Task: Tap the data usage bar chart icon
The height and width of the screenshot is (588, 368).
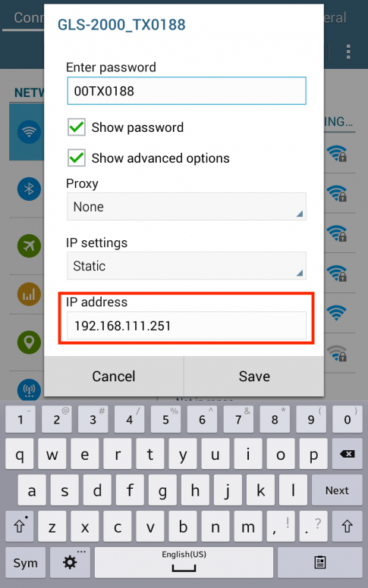Action: coord(29,294)
